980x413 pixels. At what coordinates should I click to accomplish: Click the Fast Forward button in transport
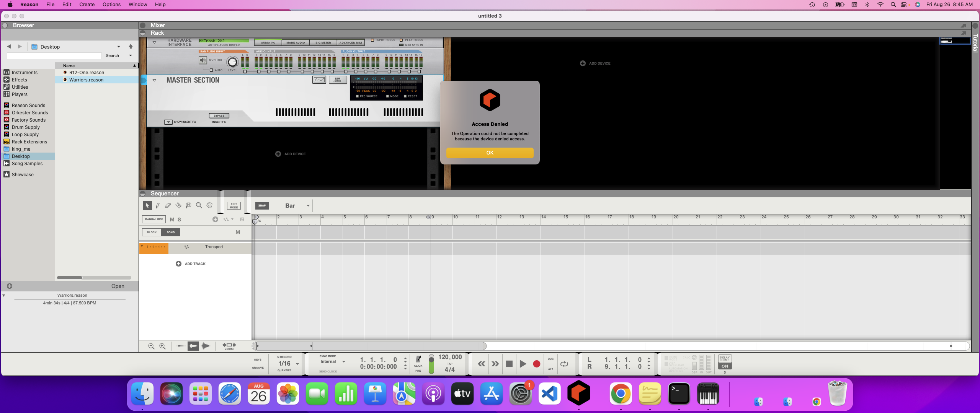coord(495,364)
